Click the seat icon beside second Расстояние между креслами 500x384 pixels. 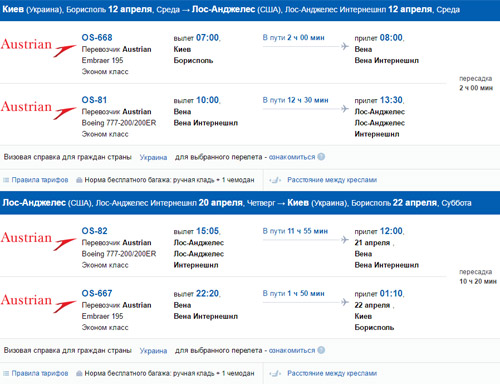(275, 374)
